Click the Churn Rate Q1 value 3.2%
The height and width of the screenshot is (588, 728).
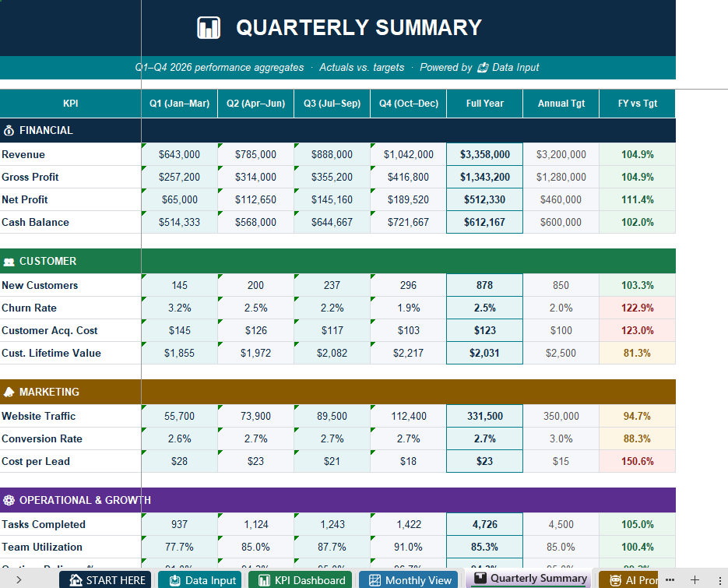point(180,308)
